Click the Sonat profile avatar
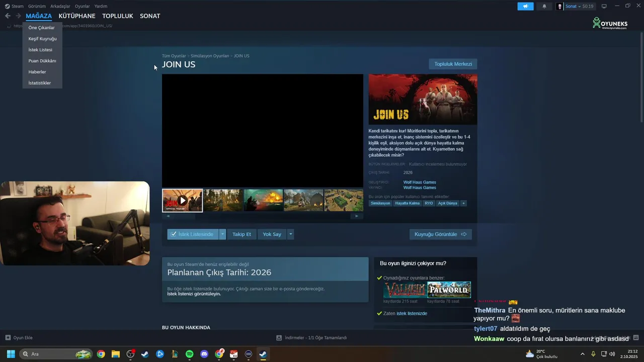This screenshot has width=644, height=362. pos(560,7)
